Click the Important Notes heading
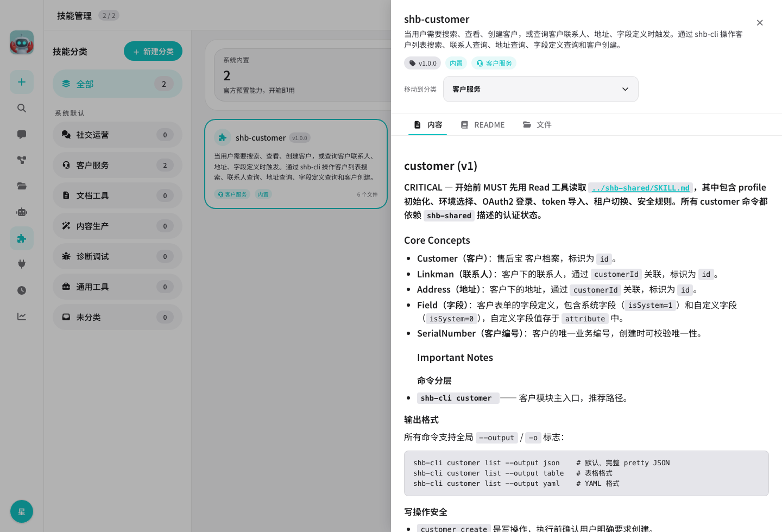Screen dimensions: 782x532 coord(455,358)
